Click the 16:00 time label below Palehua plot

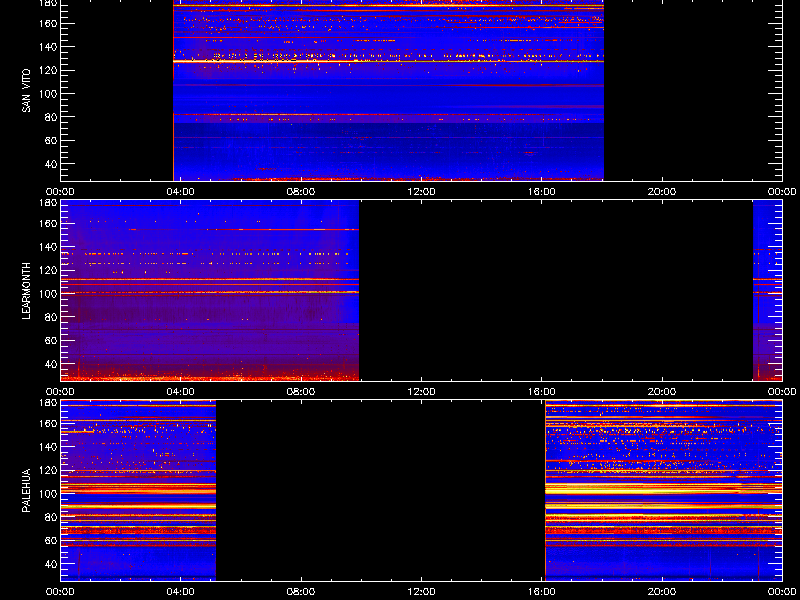click(x=542, y=592)
